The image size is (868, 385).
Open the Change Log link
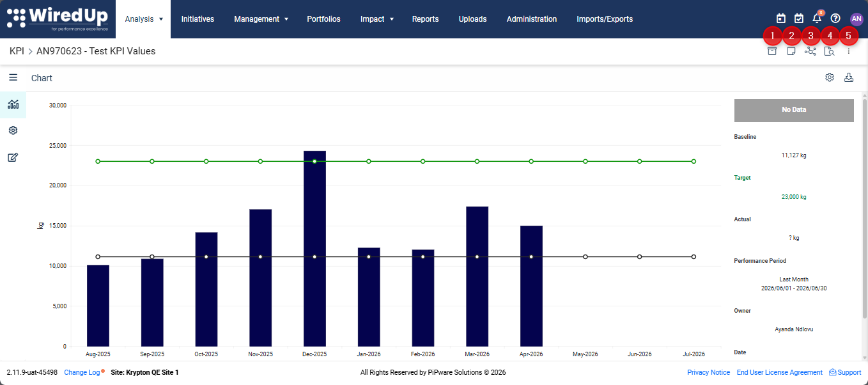click(82, 372)
